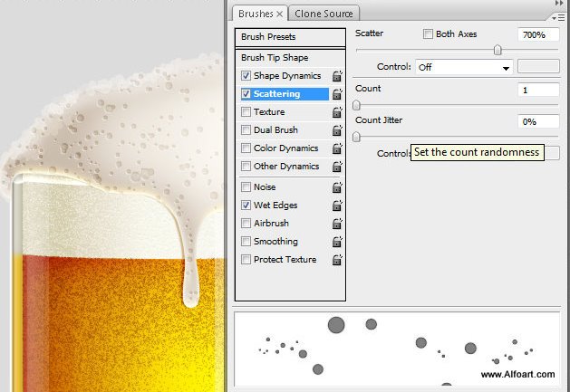Toggle lock icon beside Airbrush
Image resolution: width=570 pixels, height=392 pixels.
click(337, 224)
